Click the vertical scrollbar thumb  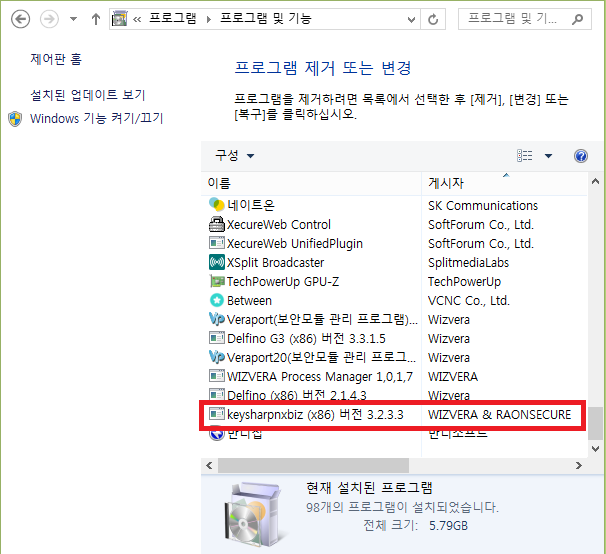(x=595, y=423)
